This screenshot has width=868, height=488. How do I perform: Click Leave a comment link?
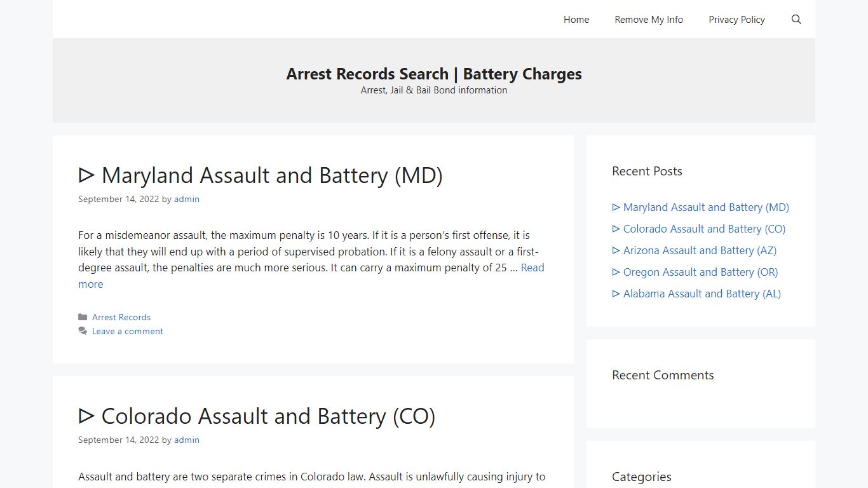click(128, 331)
